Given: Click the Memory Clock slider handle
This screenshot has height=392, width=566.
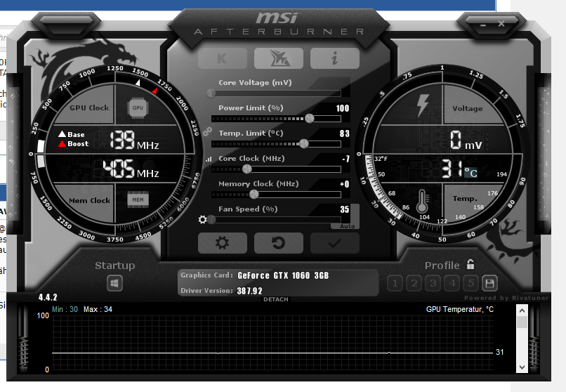Looking at the screenshot, I should [254, 194].
